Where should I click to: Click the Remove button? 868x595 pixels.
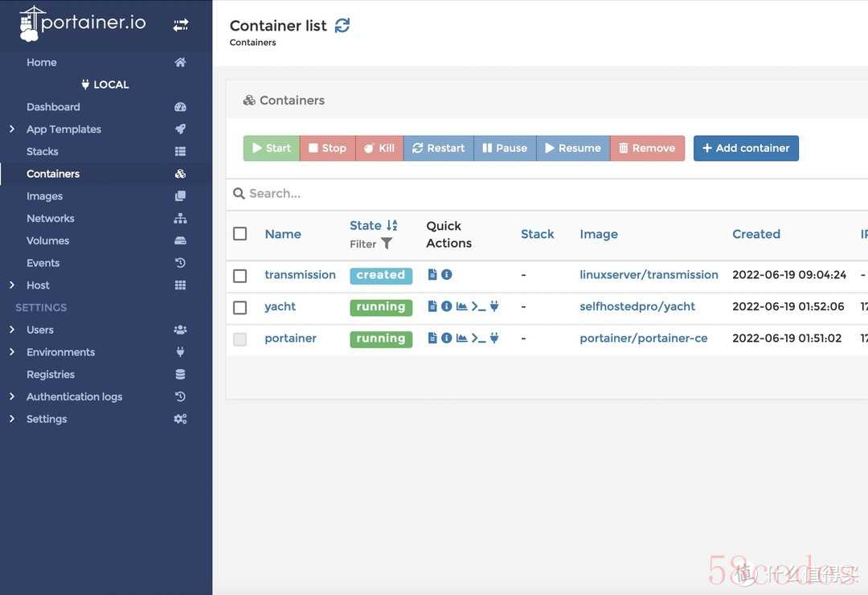pyautogui.click(x=647, y=148)
